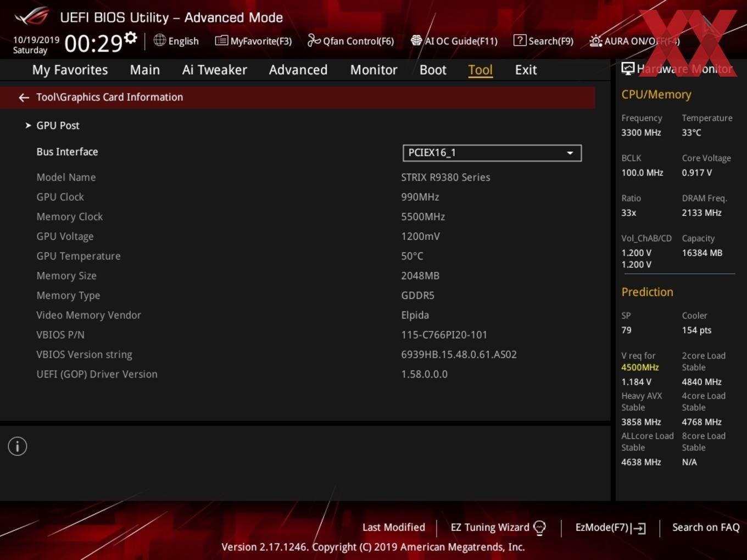Viewport: 747px width, 560px height.
Task: Click the Search(F9) question mark icon
Action: pyautogui.click(x=520, y=40)
